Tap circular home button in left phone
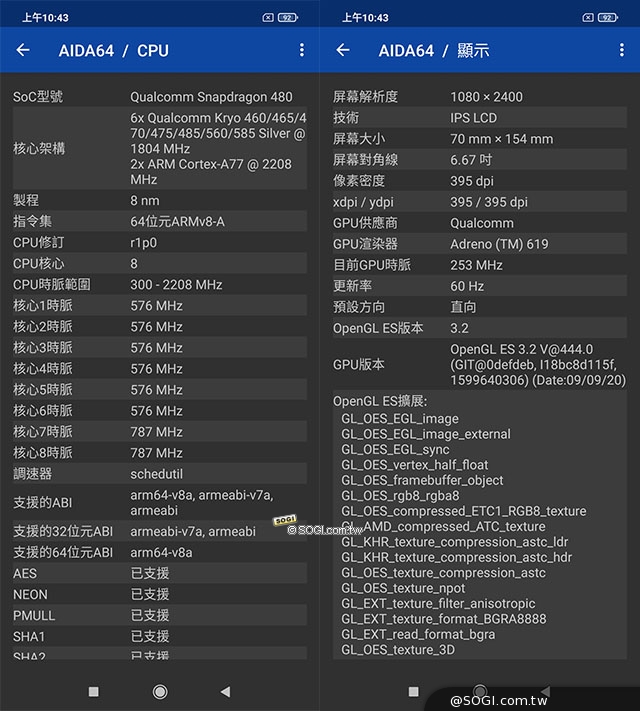Viewport: 640px width, 711px height. pyautogui.click(x=160, y=692)
